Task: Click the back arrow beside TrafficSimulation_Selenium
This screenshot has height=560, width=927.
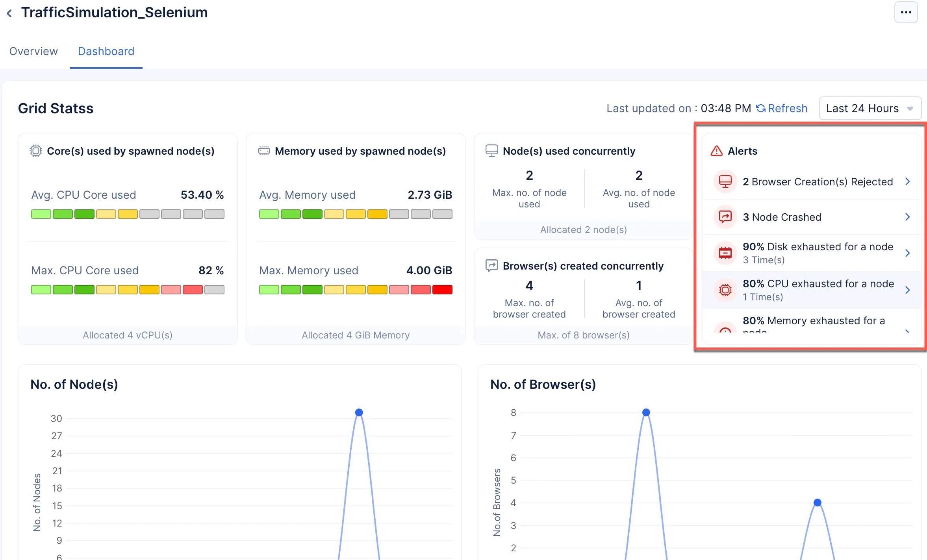Action: 9,13
